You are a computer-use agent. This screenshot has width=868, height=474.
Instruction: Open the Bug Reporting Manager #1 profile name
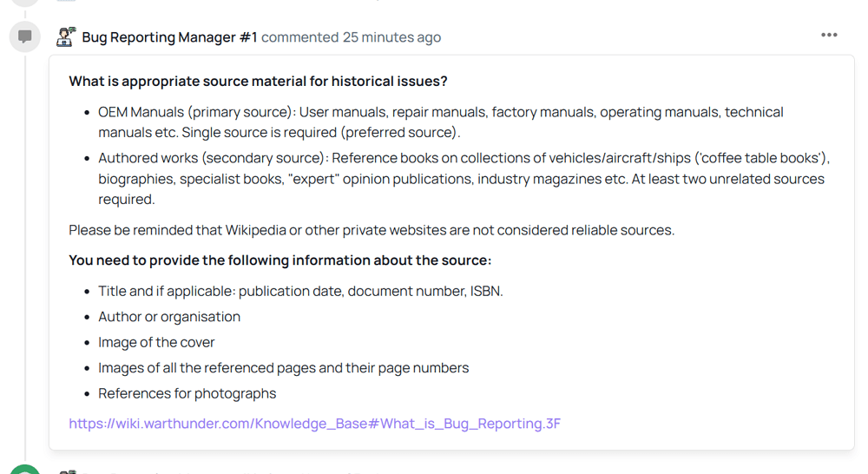(x=169, y=37)
